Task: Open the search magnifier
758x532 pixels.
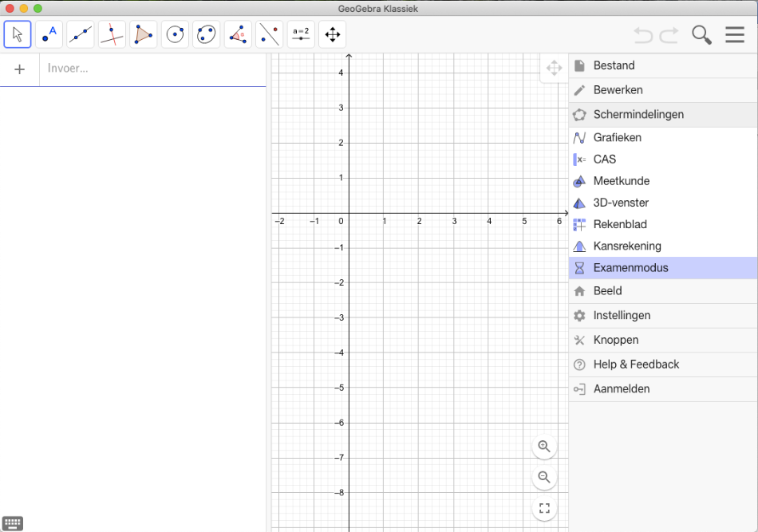Action: point(701,35)
